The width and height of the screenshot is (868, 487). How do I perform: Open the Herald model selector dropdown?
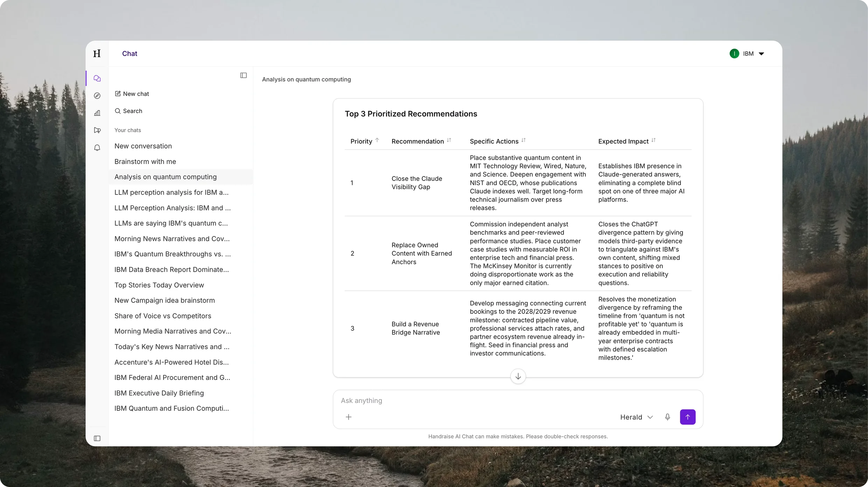[x=637, y=417]
